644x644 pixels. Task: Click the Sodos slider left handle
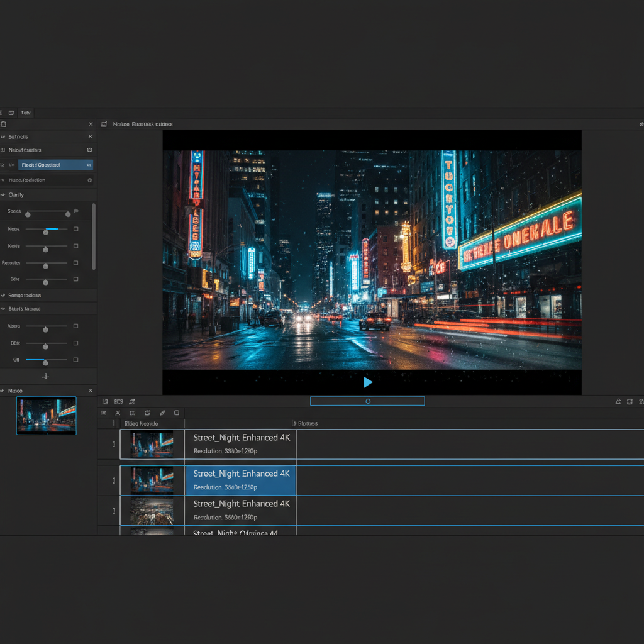coord(28,214)
